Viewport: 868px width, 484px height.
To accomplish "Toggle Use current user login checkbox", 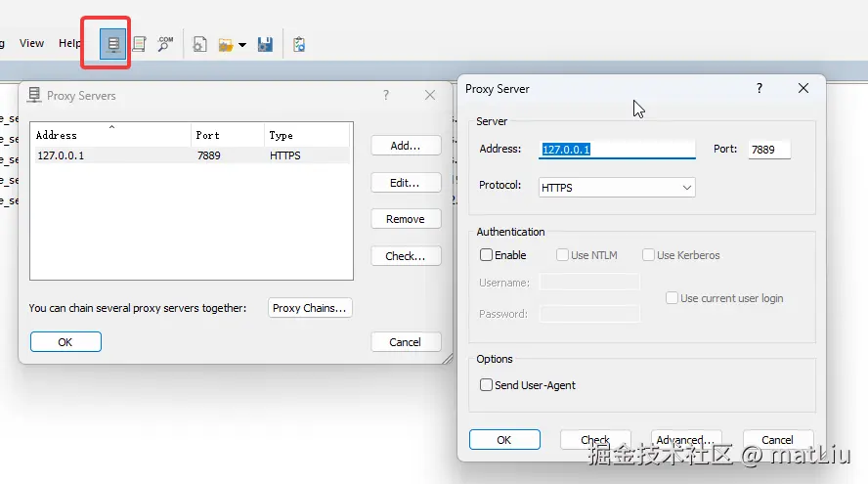I will [672, 298].
